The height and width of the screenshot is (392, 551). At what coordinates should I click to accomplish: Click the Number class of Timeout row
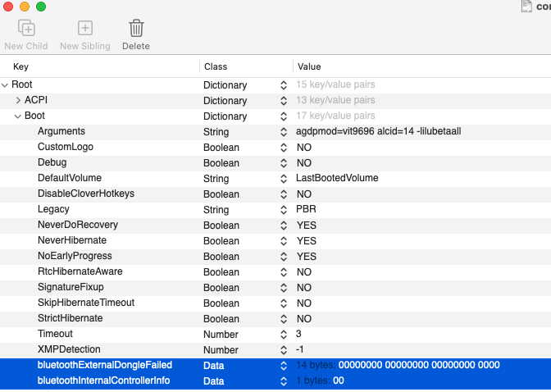(221, 335)
